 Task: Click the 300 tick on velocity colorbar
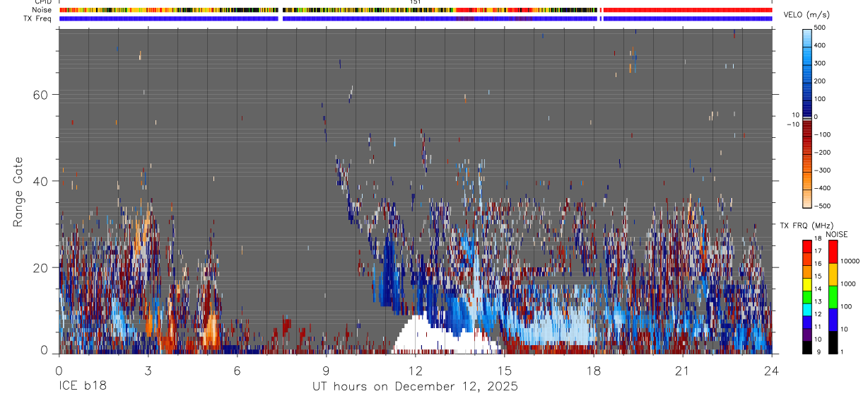(821, 63)
